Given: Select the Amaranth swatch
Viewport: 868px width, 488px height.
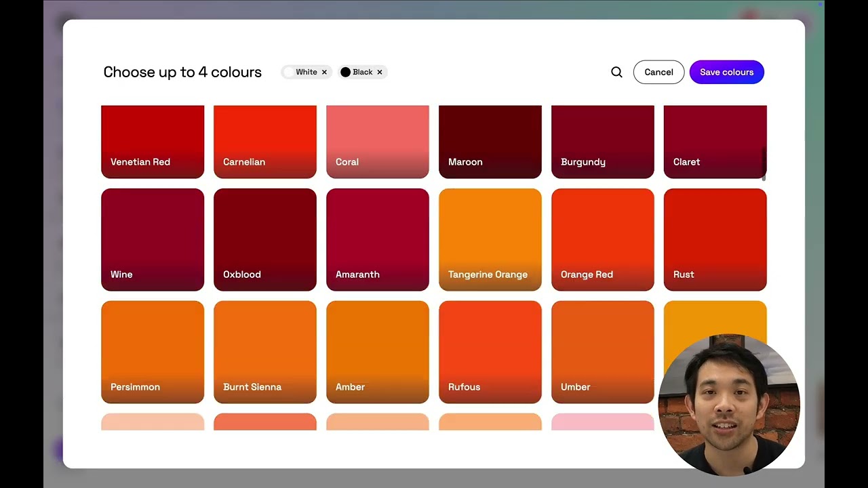Looking at the screenshot, I should (378, 240).
